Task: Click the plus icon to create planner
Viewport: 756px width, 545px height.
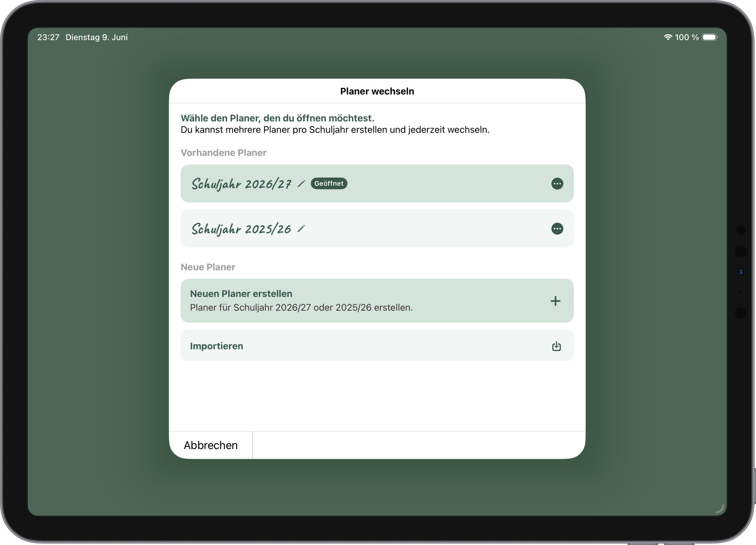Action: pyautogui.click(x=555, y=301)
